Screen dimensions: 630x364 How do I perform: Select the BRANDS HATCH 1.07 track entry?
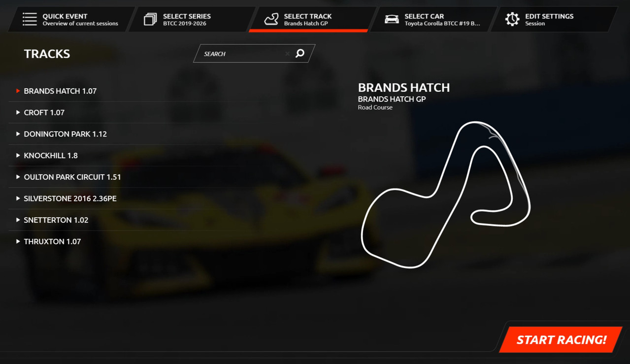pos(60,91)
